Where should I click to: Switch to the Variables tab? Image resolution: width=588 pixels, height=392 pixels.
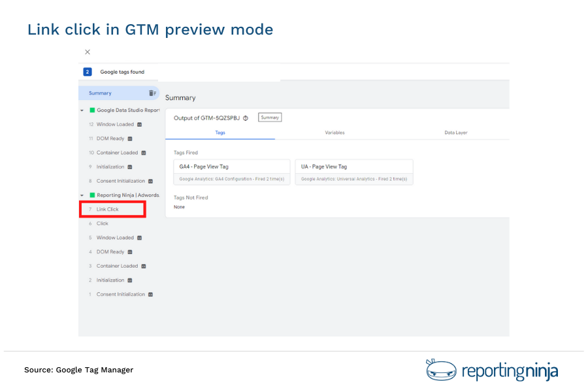tap(335, 133)
